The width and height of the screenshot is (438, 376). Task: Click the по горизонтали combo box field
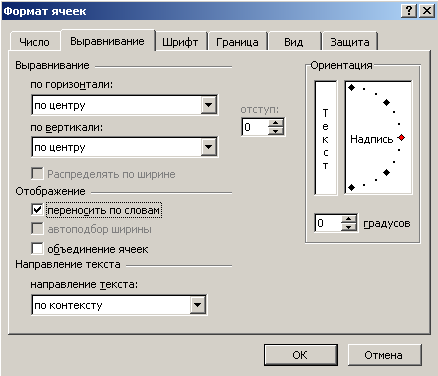(x=125, y=105)
